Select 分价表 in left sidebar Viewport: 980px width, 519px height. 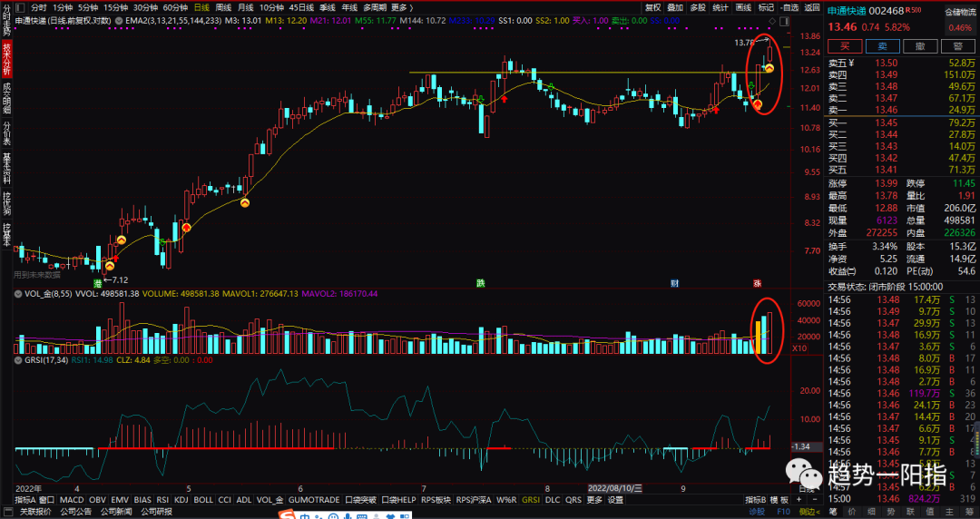coord(7,133)
